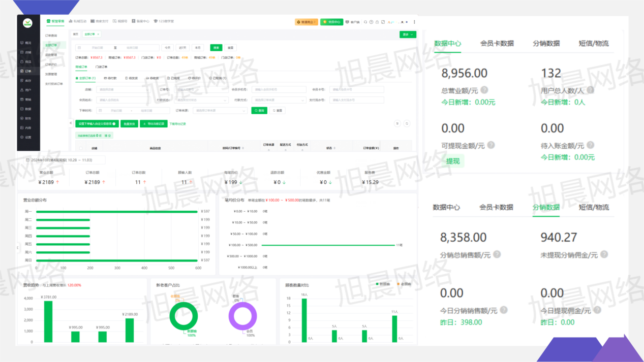Open 订单 in the dark sidebar
The width and height of the screenshot is (644, 362).
(28, 71)
